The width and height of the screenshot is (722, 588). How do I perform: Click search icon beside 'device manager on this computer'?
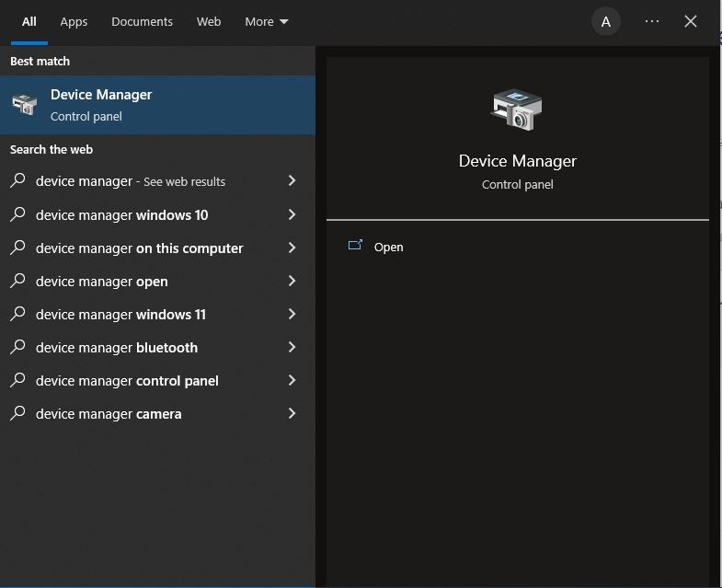click(x=17, y=248)
